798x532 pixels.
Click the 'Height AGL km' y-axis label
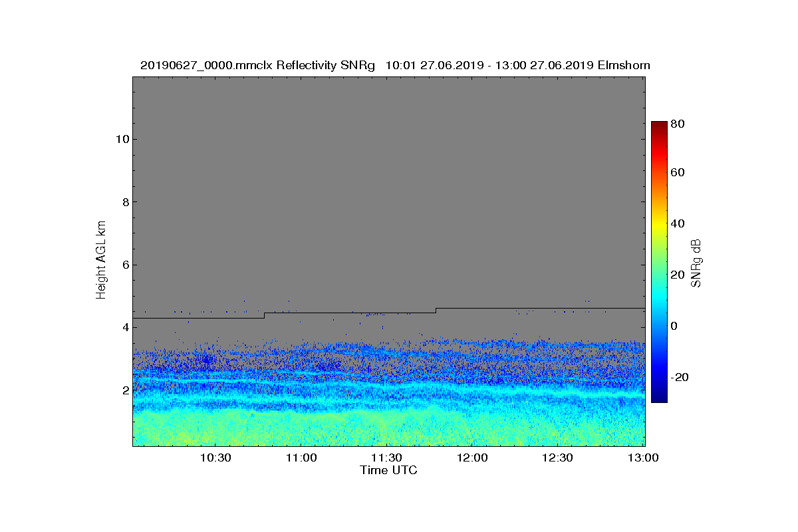tap(101, 261)
